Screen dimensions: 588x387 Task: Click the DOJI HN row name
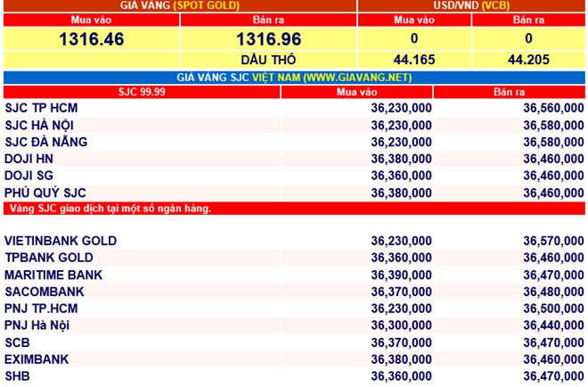[x=29, y=159]
